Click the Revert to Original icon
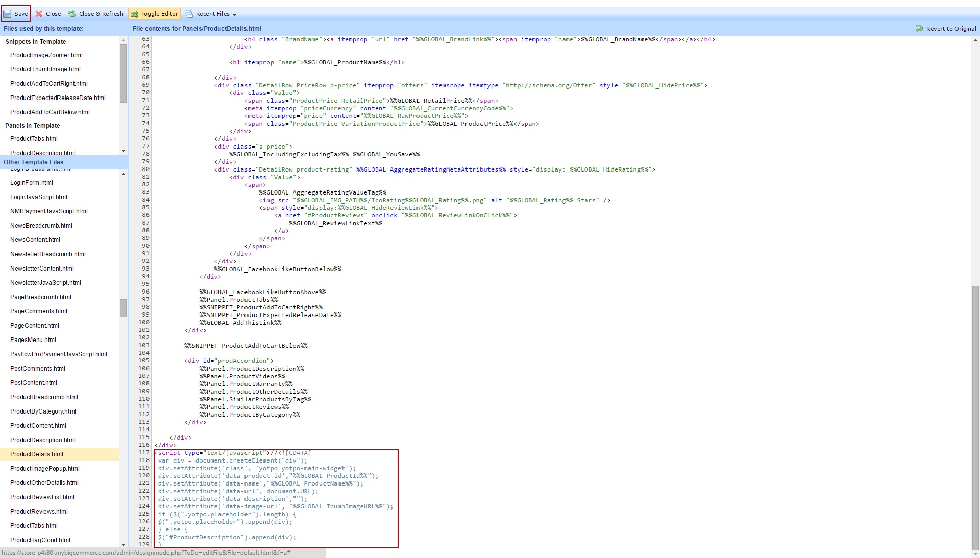The image size is (980, 558). click(919, 29)
